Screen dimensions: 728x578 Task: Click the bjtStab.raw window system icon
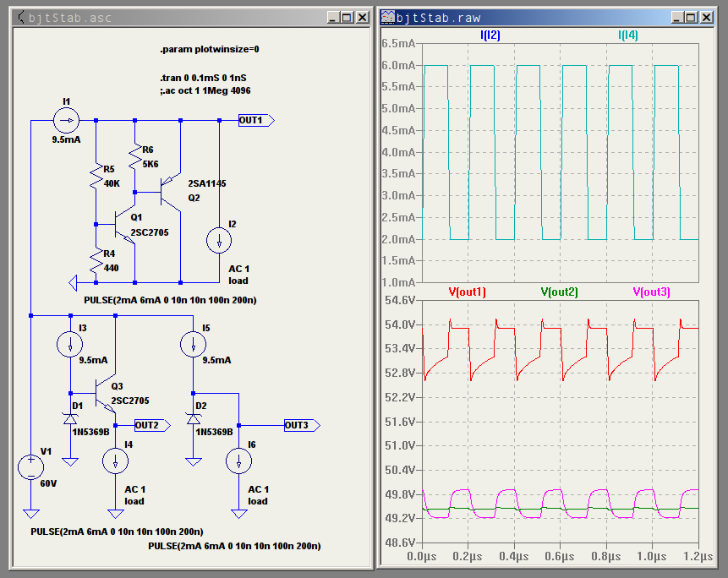pos(387,18)
